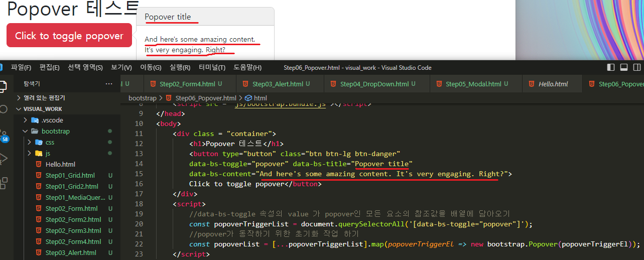644x260 pixels.
Task: Click the html symbol icon in the breadcrumb
Action: [x=248, y=98]
